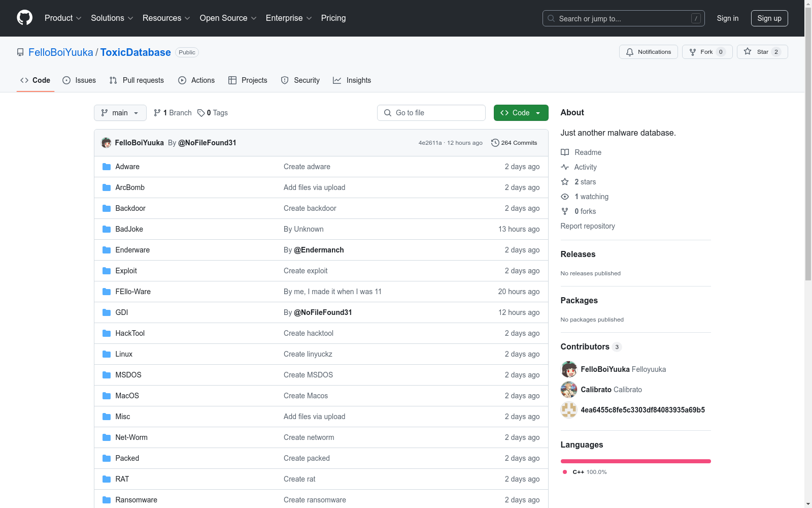This screenshot has height=508, width=812.
Task: Click the commit history clock icon
Action: pyautogui.click(x=495, y=143)
